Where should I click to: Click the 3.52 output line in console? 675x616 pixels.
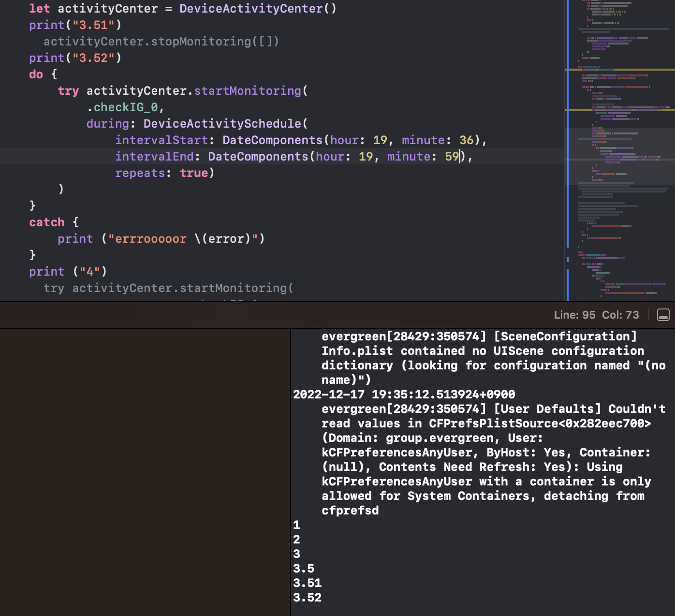tap(307, 598)
